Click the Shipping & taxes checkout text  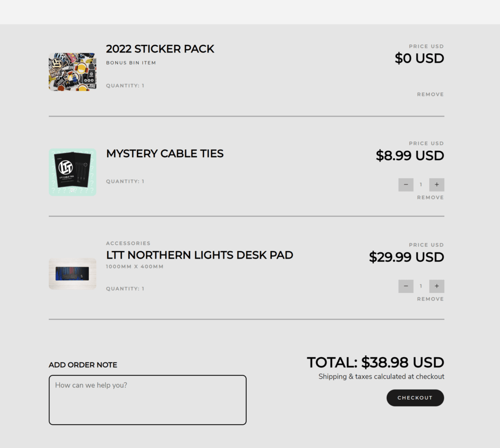tap(381, 377)
